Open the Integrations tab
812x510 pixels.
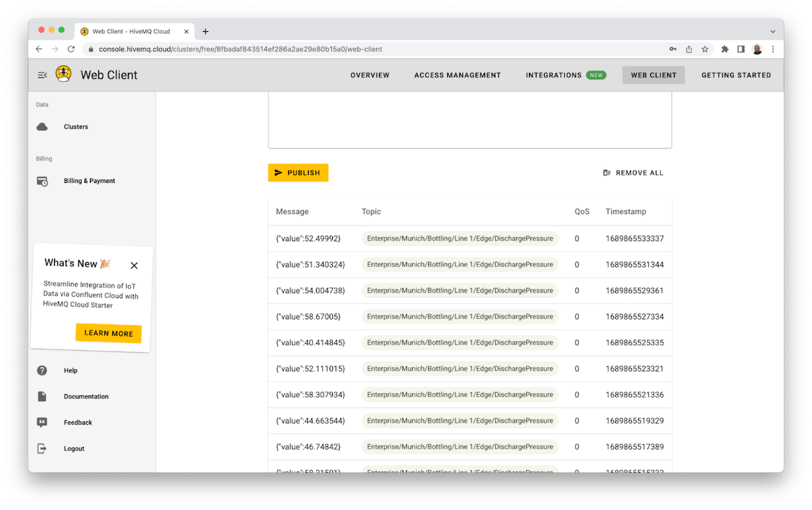tap(566, 75)
